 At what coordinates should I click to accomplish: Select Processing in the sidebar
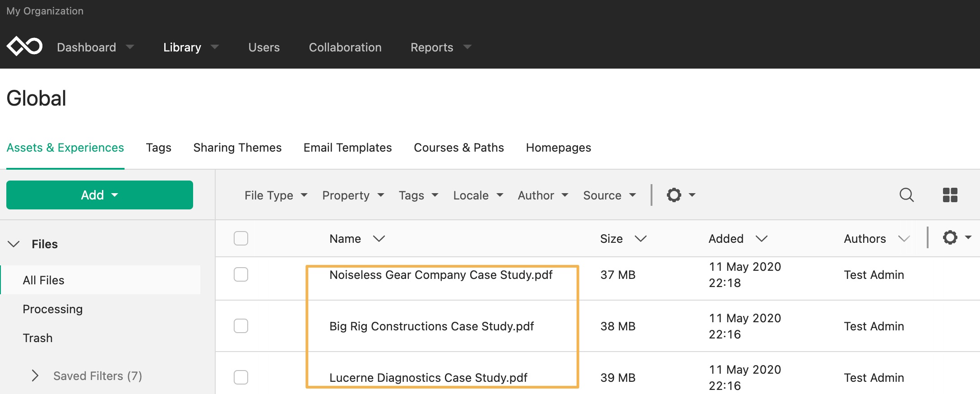tap(52, 309)
